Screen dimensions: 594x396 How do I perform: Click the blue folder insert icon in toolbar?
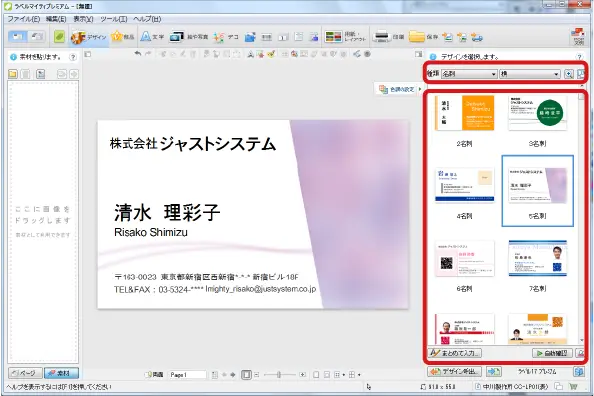(x=250, y=37)
